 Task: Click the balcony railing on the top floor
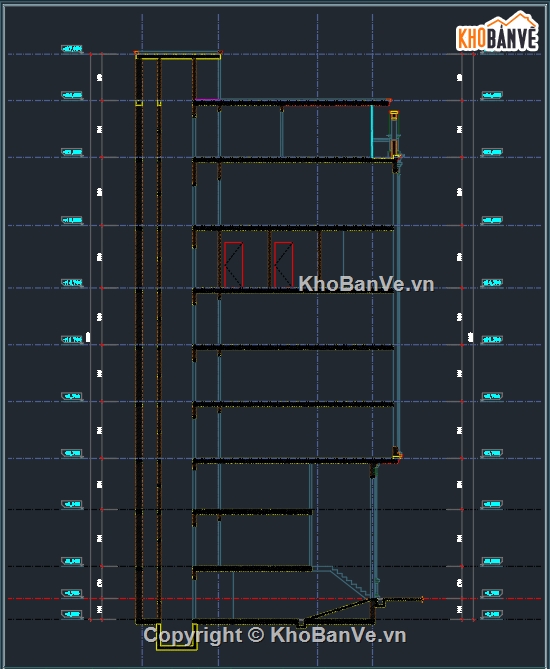click(394, 134)
